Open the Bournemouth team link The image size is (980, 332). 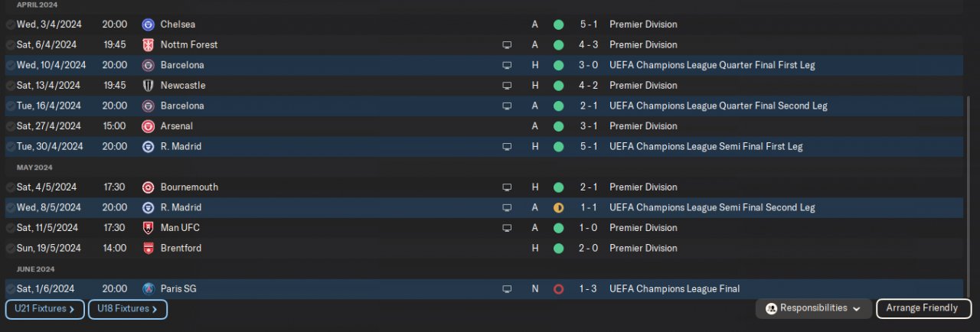189,187
